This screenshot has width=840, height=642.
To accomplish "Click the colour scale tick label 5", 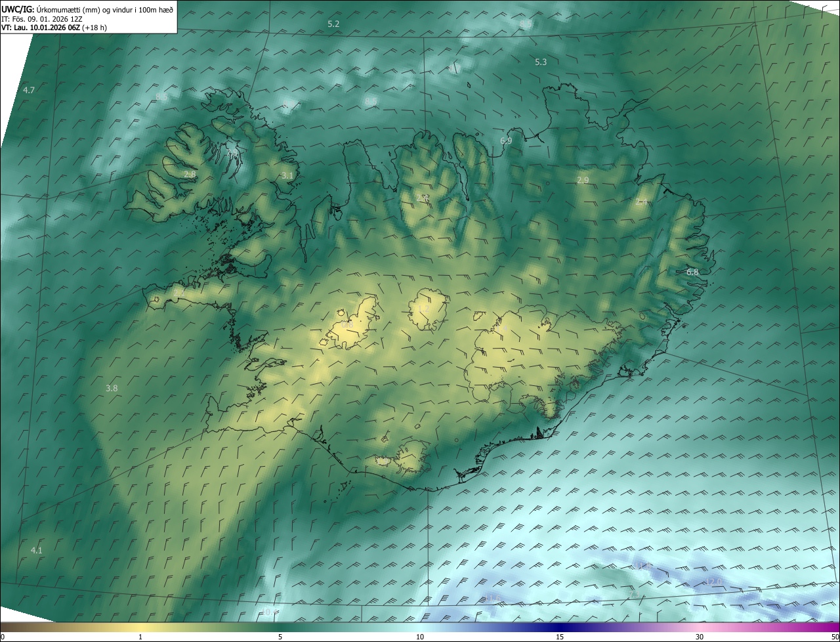I will pyautogui.click(x=280, y=637).
